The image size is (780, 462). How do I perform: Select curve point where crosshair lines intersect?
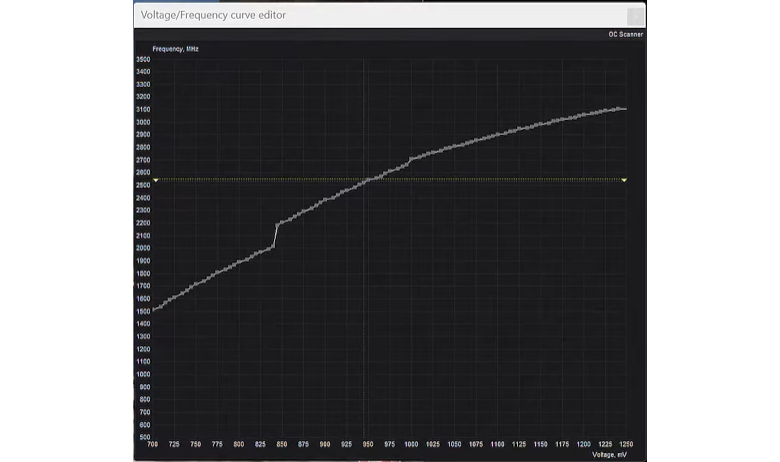click(364, 182)
